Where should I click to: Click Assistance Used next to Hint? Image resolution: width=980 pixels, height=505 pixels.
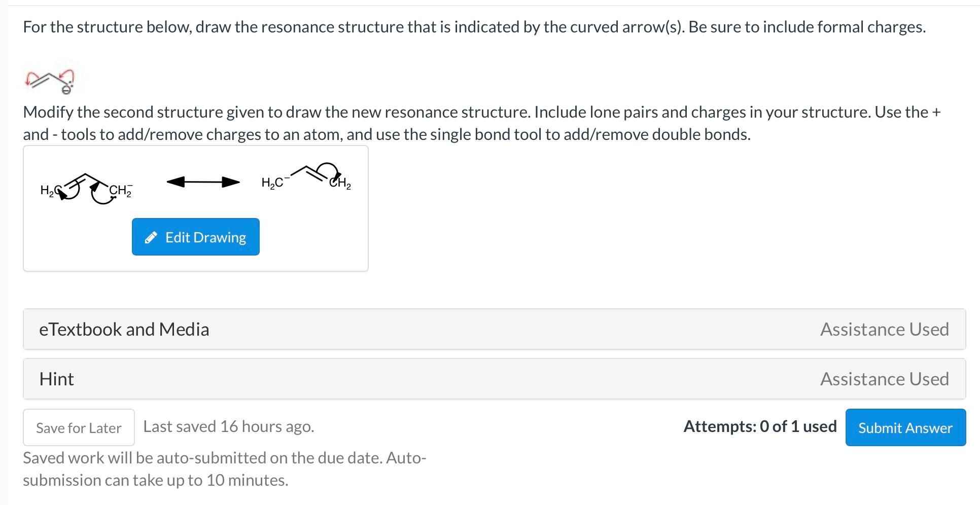tap(884, 378)
